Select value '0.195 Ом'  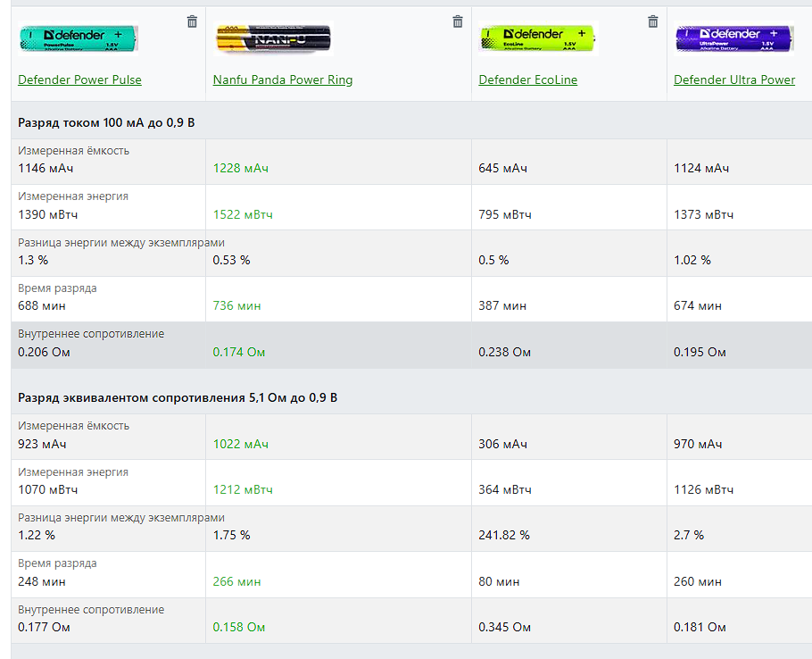700,353
